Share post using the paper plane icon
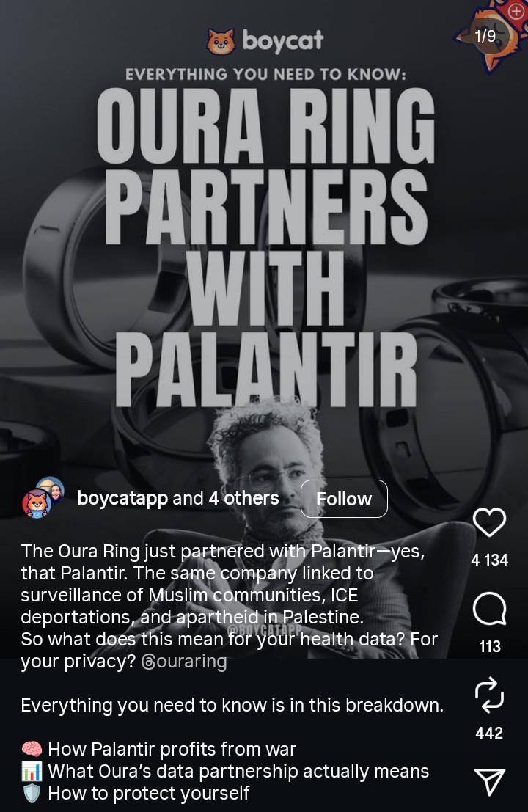Screen dimensions: 528x812 click(x=489, y=781)
